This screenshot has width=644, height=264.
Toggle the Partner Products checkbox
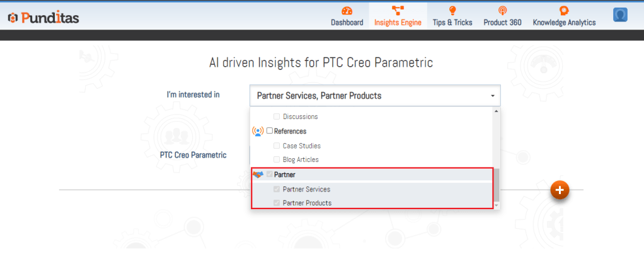coord(277,203)
